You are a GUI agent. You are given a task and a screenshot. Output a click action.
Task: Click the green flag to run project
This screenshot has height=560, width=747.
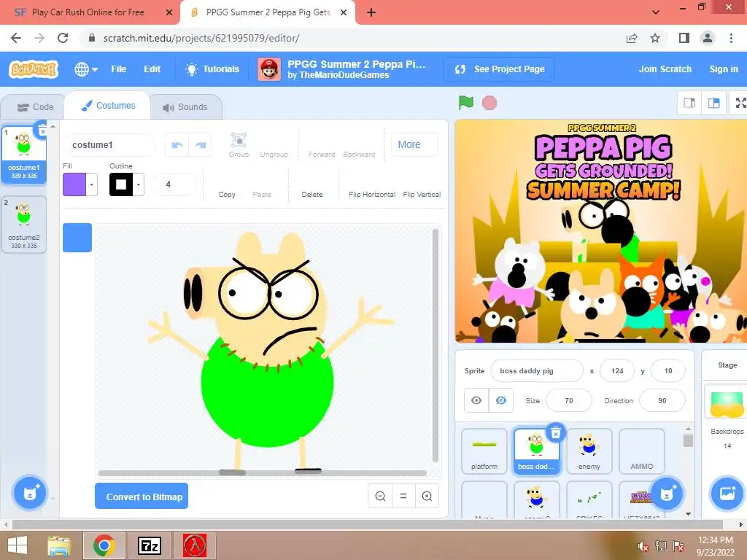[465, 102]
